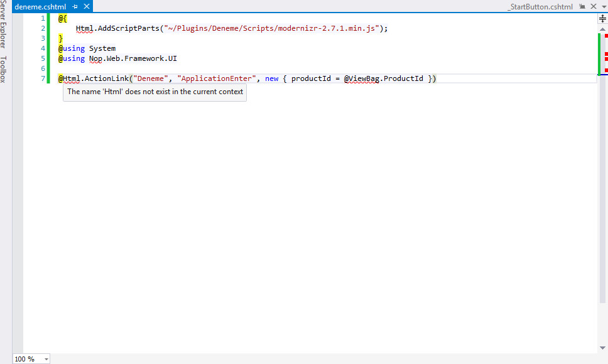608x364 pixels.
Task: Click the 'Html does not exist' error tooltip
Action: [155, 92]
